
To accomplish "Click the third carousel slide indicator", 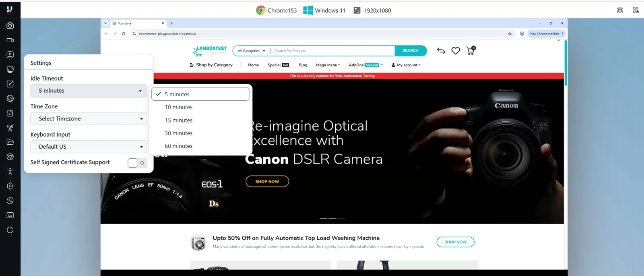I will click(x=341, y=218).
